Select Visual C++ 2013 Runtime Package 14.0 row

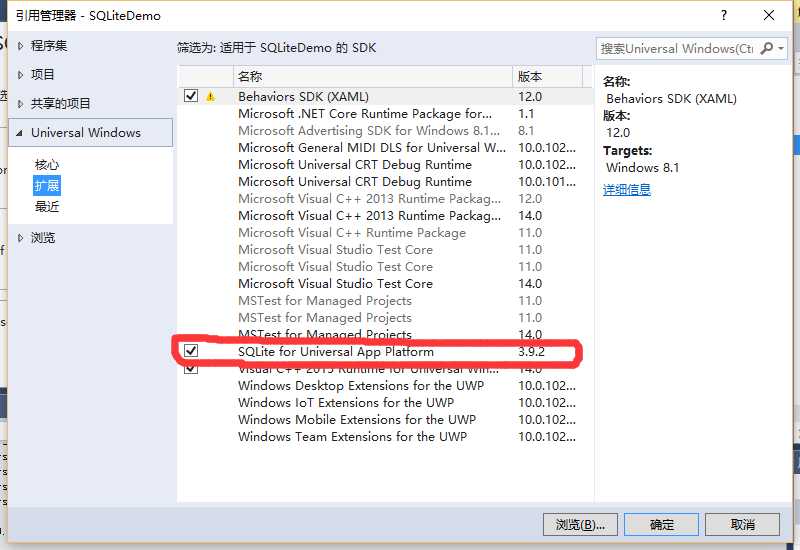pos(385,215)
